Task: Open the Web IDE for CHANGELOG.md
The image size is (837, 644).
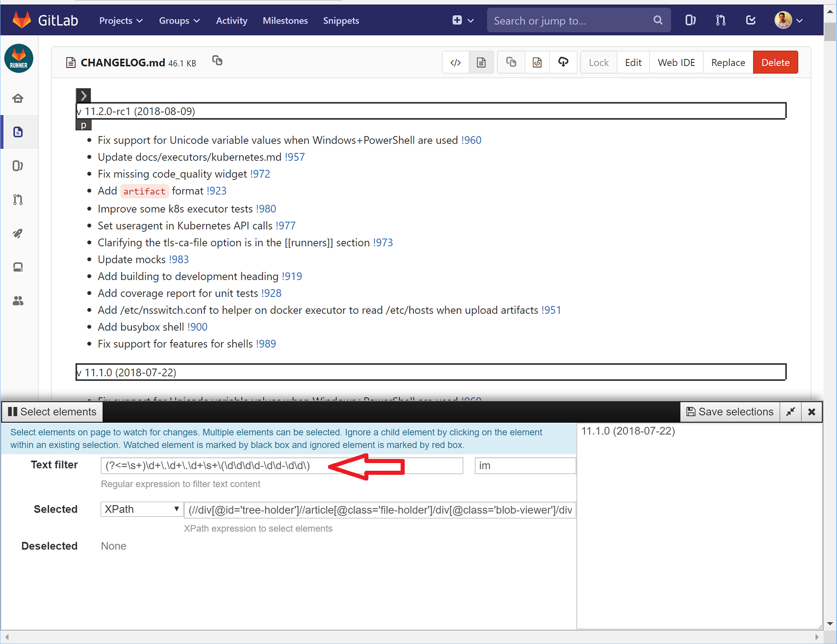Action: (x=676, y=62)
